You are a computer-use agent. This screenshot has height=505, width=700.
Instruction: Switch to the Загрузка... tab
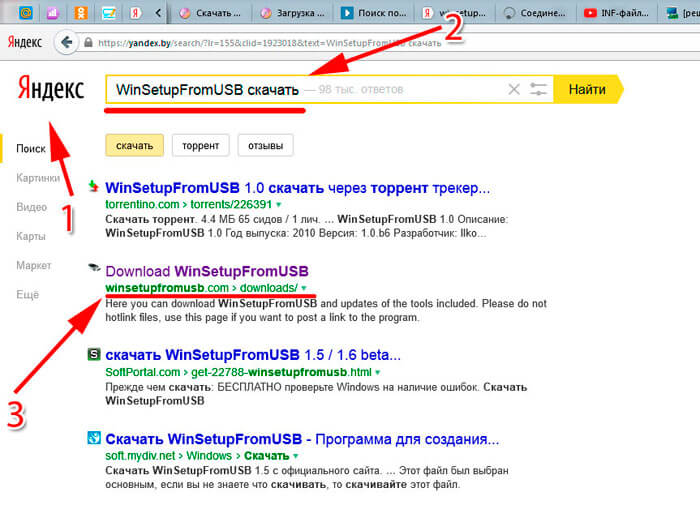click(293, 13)
